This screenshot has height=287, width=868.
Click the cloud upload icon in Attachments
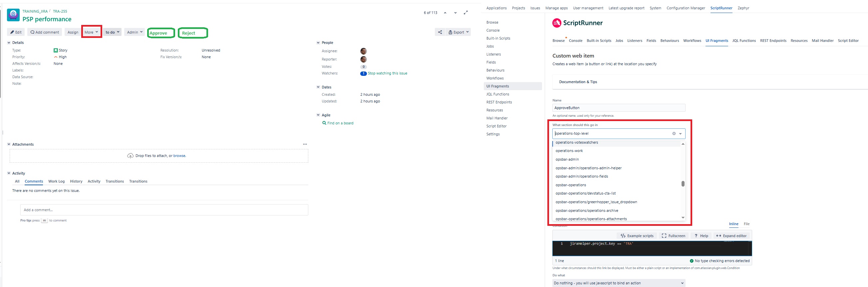(130, 156)
